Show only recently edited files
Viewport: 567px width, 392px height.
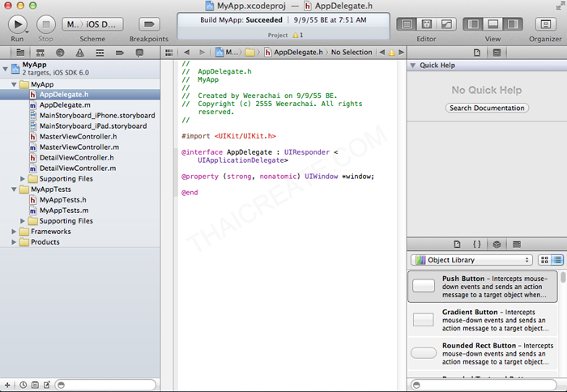click(x=23, y=386)
